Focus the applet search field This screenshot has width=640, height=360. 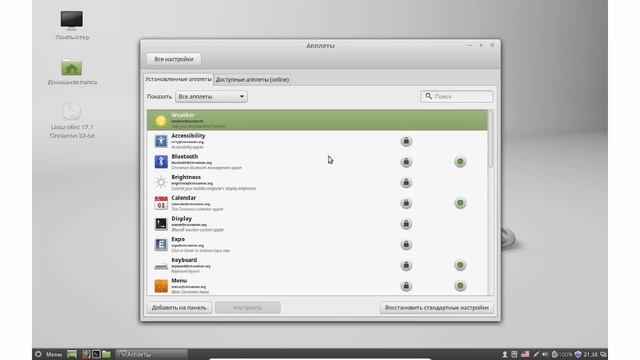point(456,96)
